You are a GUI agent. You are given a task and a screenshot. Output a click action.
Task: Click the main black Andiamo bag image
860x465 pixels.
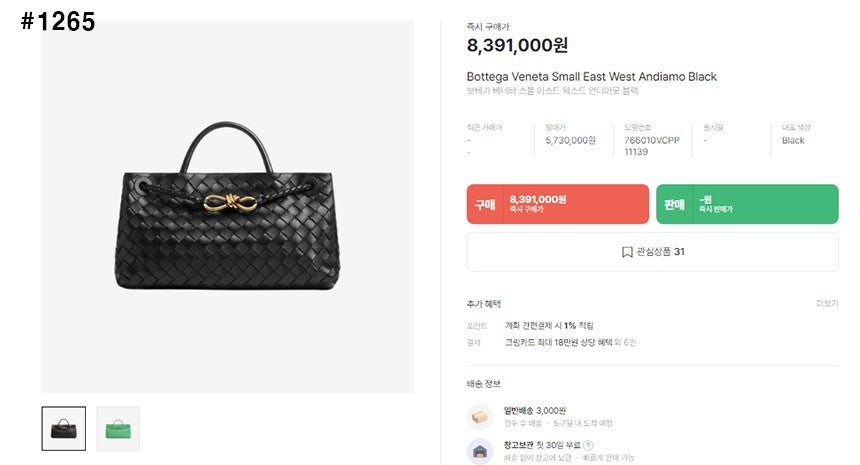[227, 207]
